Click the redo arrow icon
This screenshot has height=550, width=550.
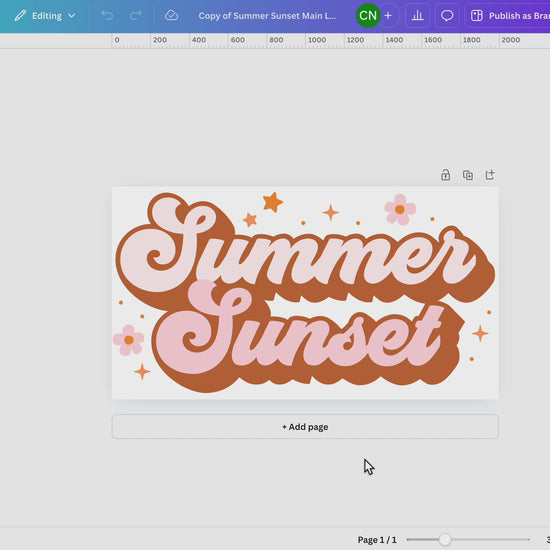pyautogui.click(x=136, y=15)
